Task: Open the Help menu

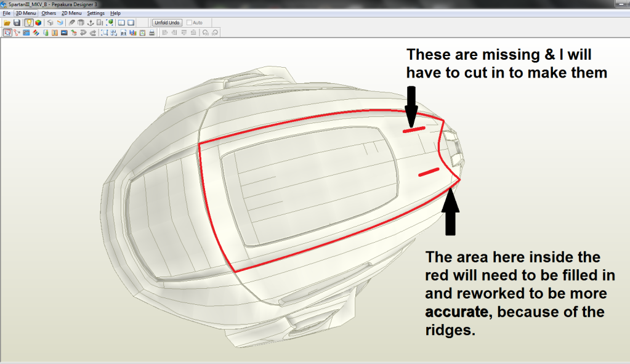Action: point(115,14)
